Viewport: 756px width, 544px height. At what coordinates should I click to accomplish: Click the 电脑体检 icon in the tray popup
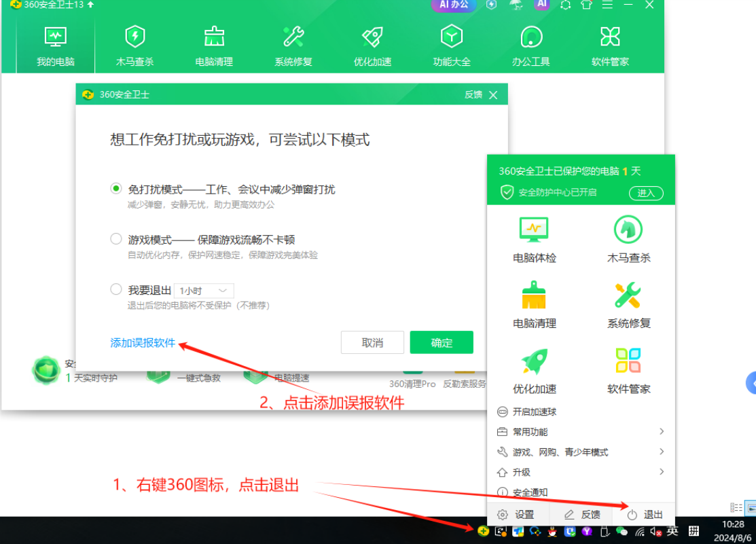(x=534, y=230)
